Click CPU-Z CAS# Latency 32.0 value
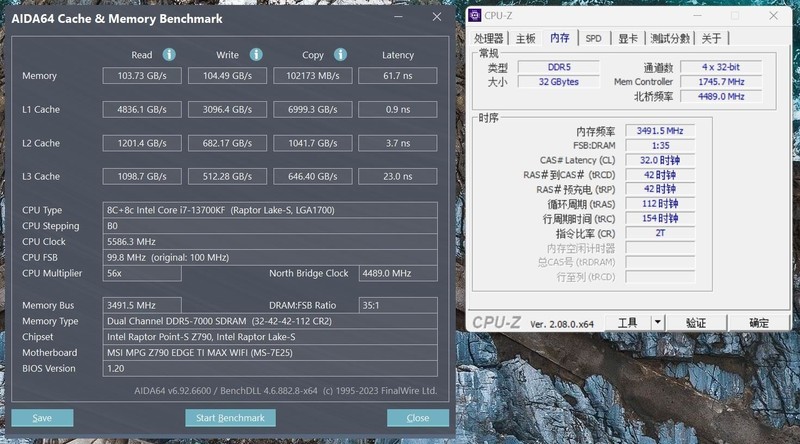This screenshot has height=444, width=800. [660, 160]
